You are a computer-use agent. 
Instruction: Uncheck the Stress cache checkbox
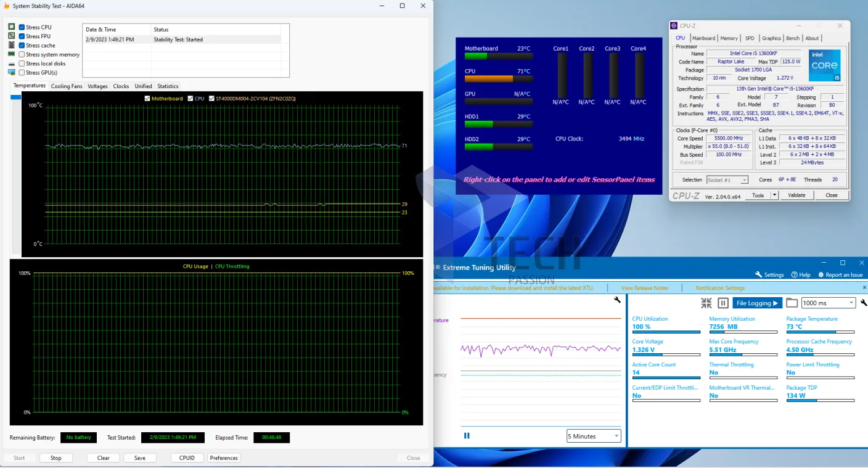point(22,46)
